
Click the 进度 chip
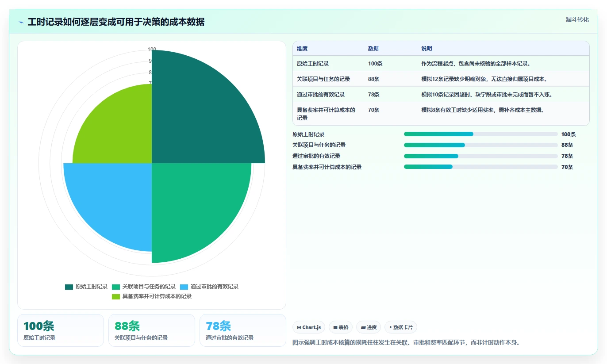(369, 327)
